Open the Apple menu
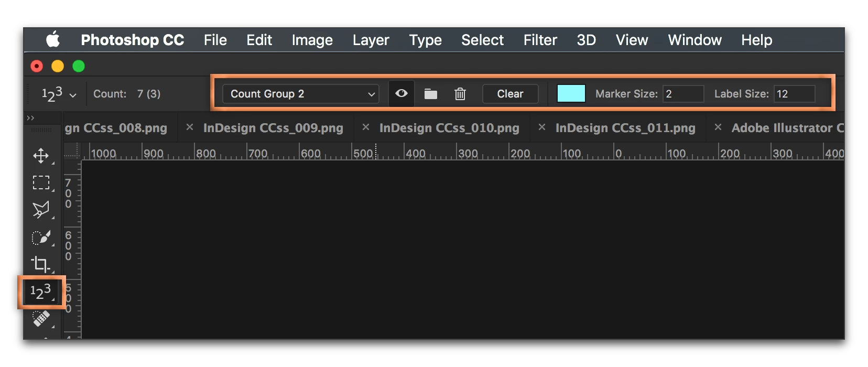This screenshot has width=868, height=367. pyautogui.click(x=53, y=39)
